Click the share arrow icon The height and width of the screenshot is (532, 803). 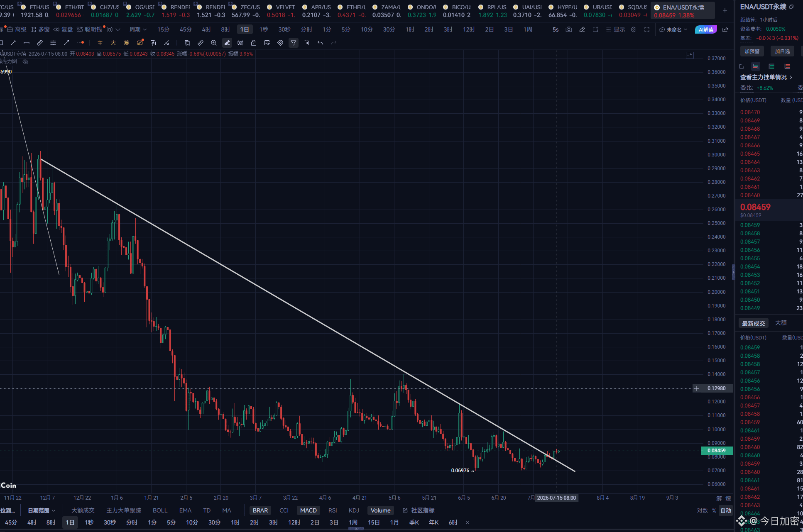(725, 29)
